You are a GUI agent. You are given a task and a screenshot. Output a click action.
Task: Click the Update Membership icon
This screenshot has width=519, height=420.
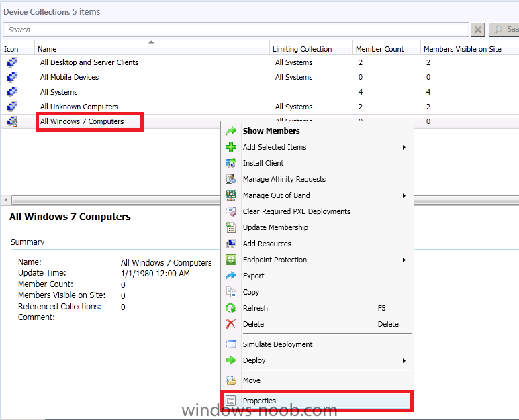click(x=231, y=227)
